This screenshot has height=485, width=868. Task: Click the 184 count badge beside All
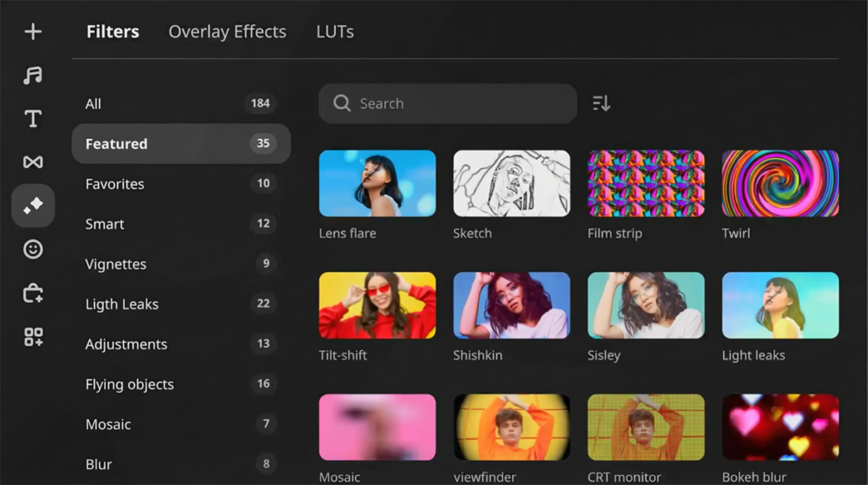pos(260,103)
